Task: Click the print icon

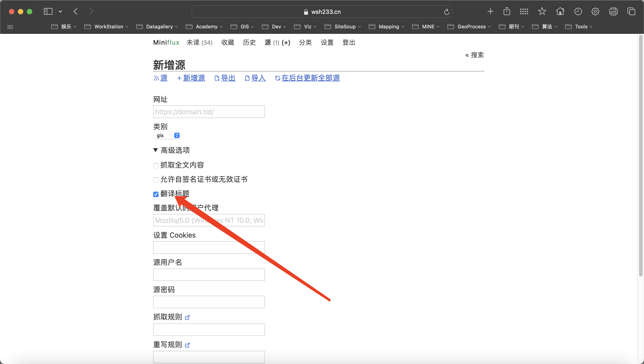Action: [x=613, y=11]
